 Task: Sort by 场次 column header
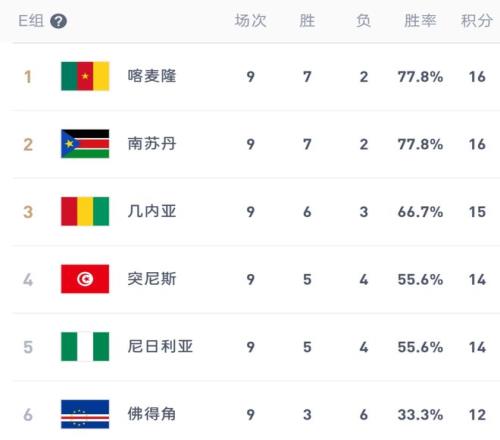pos(251,21)
